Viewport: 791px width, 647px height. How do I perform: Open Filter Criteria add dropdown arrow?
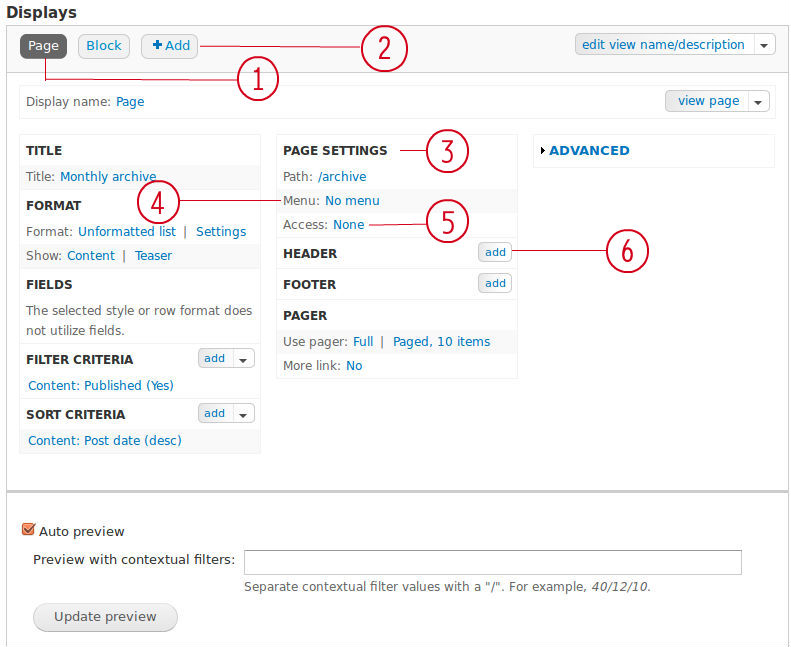(243, 359)
